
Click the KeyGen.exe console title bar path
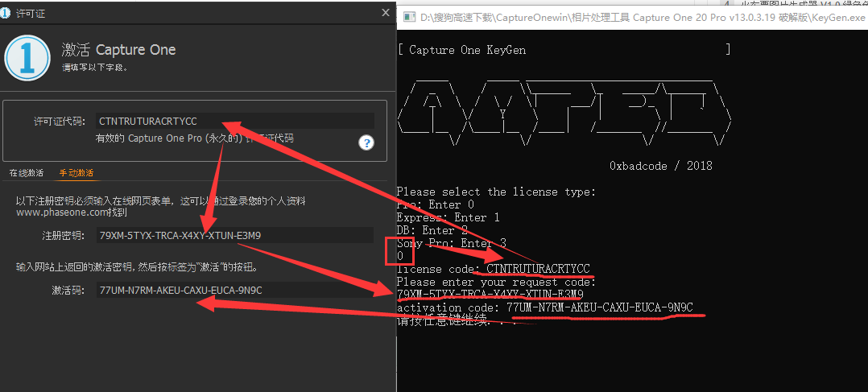[643, 18]
